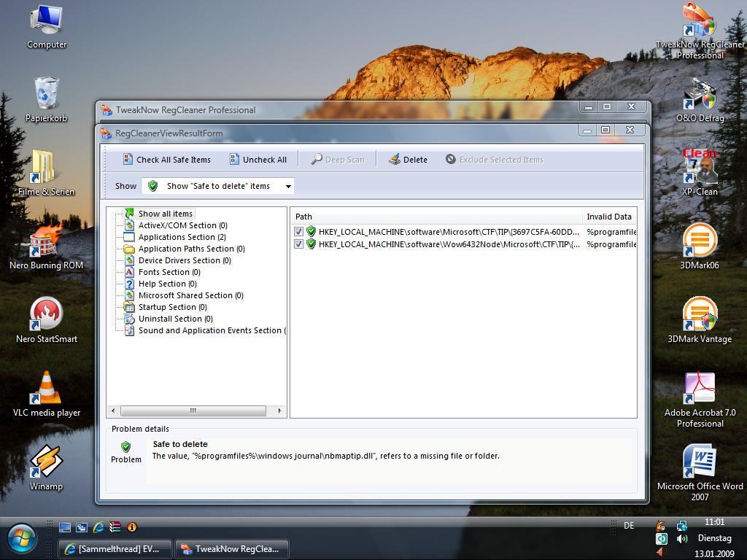Click the network tray icon

682,526
